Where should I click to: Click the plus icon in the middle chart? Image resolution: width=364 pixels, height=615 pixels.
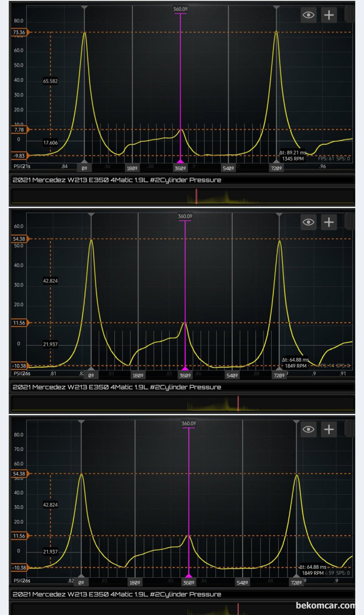[x=329, y=222]
